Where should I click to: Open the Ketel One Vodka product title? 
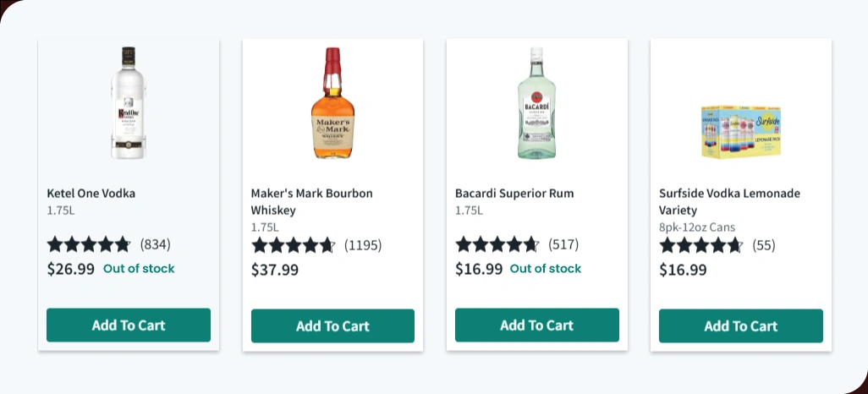click(x=91, y=193)
